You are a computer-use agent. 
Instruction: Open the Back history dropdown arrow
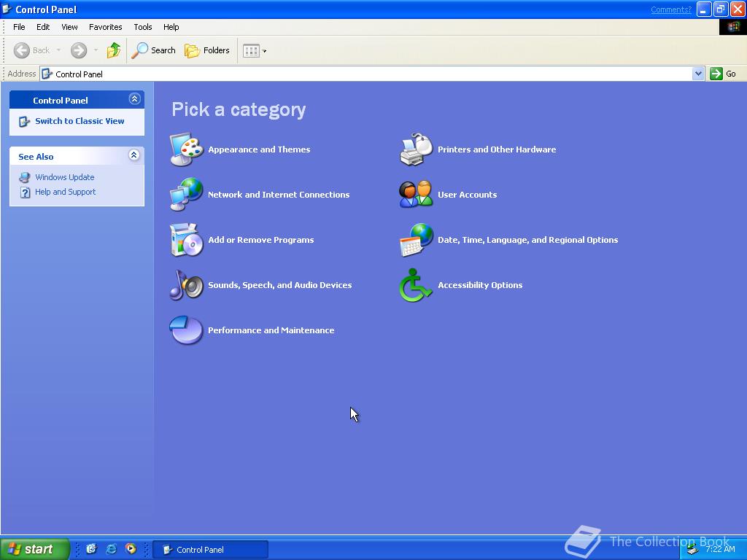click(x=58, y=50)
